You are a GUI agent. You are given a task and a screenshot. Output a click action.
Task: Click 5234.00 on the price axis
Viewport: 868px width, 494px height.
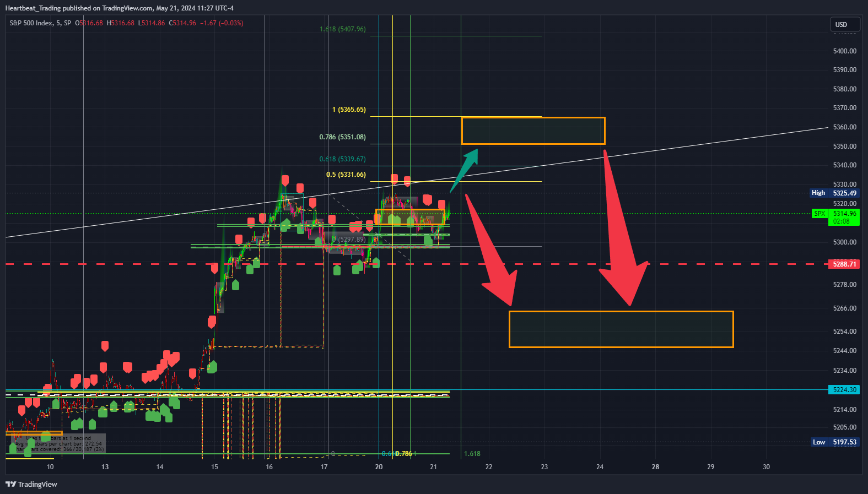[x=845, y=371]
